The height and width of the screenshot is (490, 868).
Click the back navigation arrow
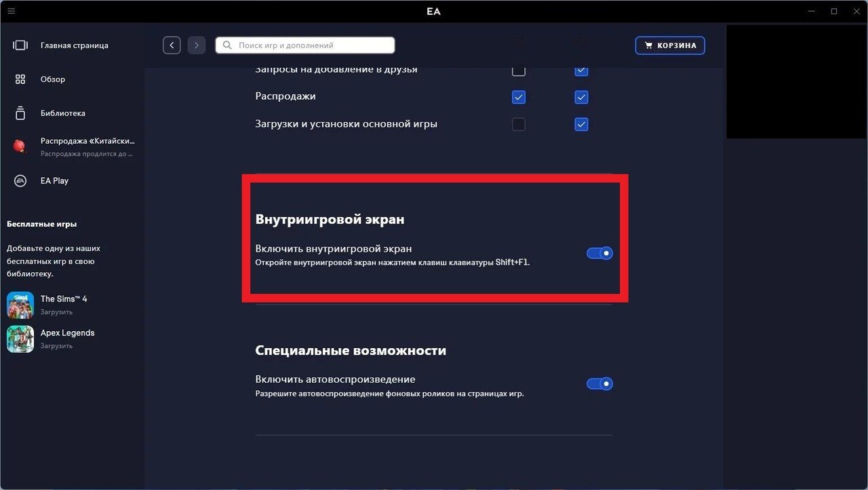click(x=172, y=45)
